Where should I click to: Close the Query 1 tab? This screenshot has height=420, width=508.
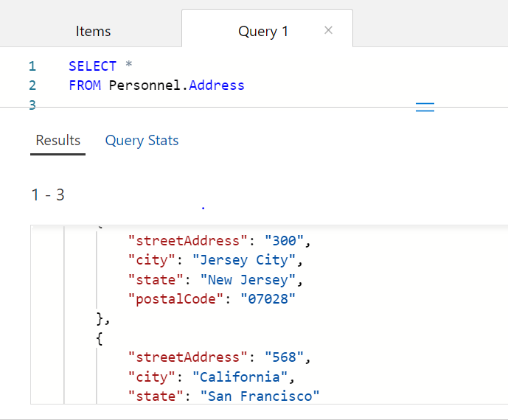coord(329,30)
